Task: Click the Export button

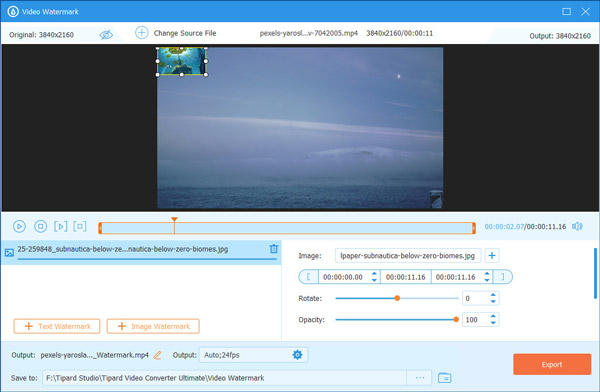Action: pyautogui.click(x=552, y=364)
